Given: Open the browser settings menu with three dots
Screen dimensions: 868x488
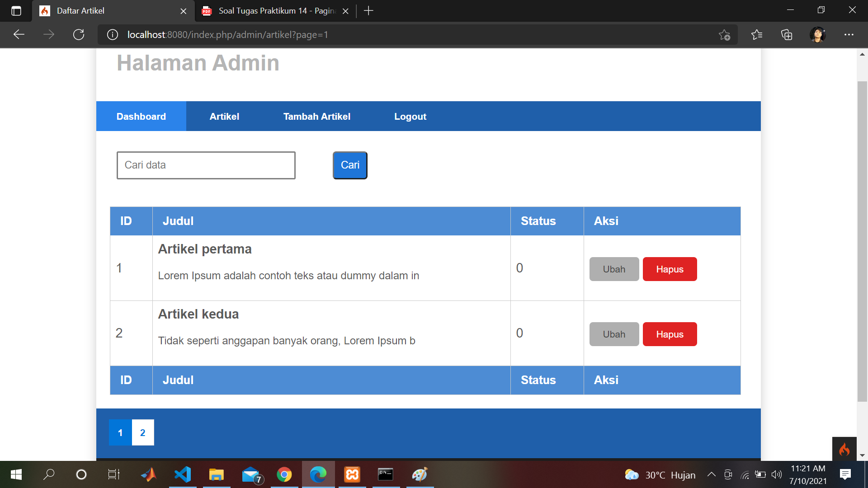Looking at the screenshot, I should click(849, 34).
